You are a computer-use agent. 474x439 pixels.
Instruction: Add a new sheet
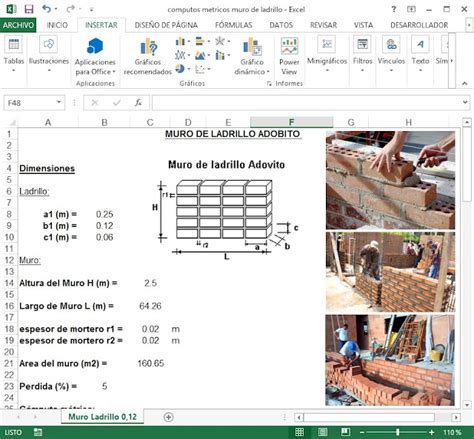169,417
